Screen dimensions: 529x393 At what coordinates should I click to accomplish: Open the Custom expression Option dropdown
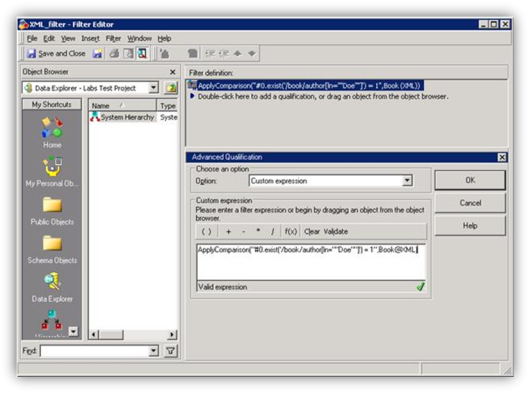pyautogui.click(x=407, y=181)
